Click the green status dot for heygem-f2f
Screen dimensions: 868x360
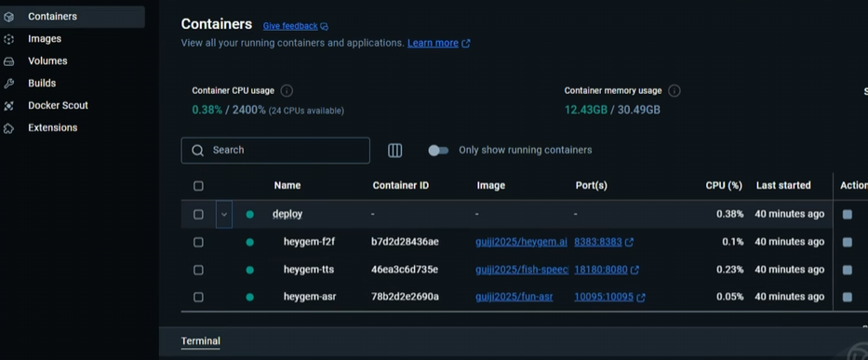coord(249,242)
